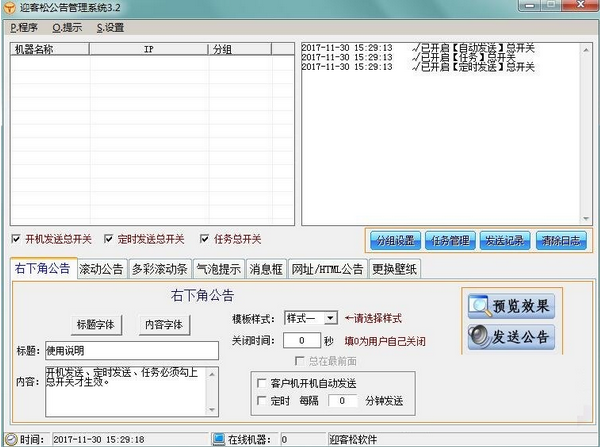The width and height of the screenshot is (600, 447).
Task: Toggle the 定时发送总开关 checkbox
Action: tap(109, 239)
